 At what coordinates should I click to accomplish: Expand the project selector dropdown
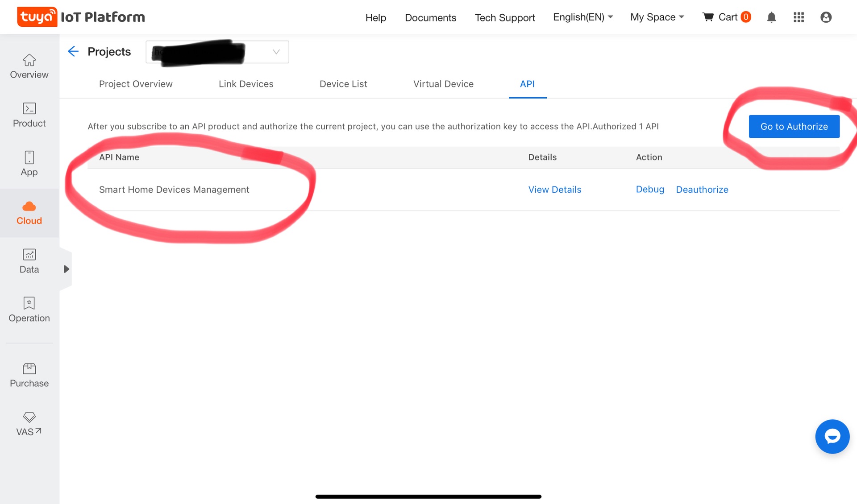tap(276, 52)
